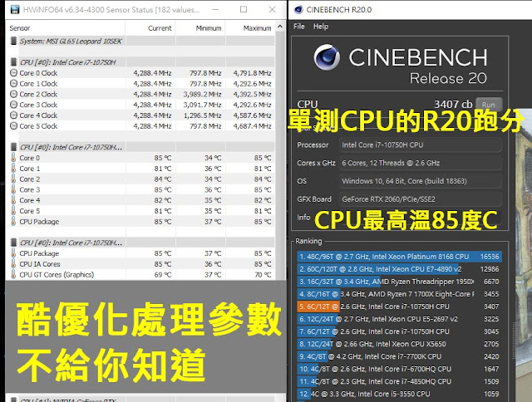Select the System: MSI GL65 Leopard 10SEK row
532x402 pixels.
click(140, 41)
